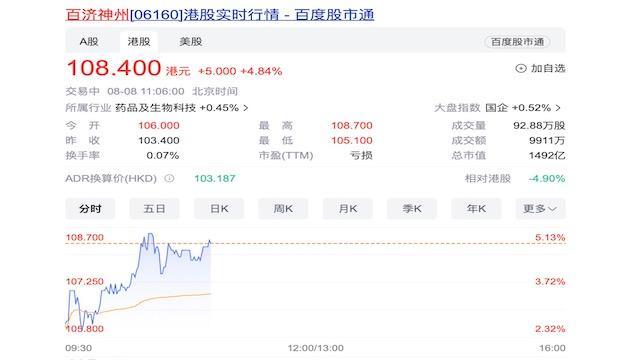This screenshot has width=640, height=360.
Task: Switch chart to 五日 view
Action: point(154,209)
